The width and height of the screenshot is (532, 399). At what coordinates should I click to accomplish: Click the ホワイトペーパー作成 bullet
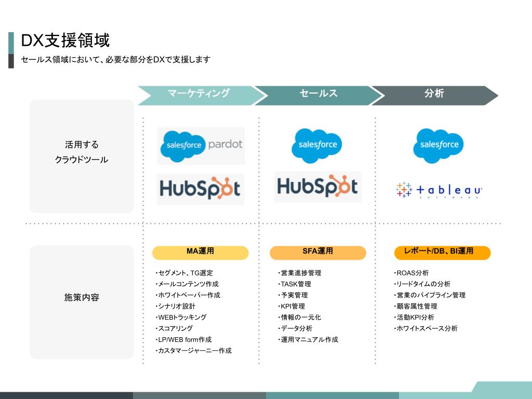[188, 295]
